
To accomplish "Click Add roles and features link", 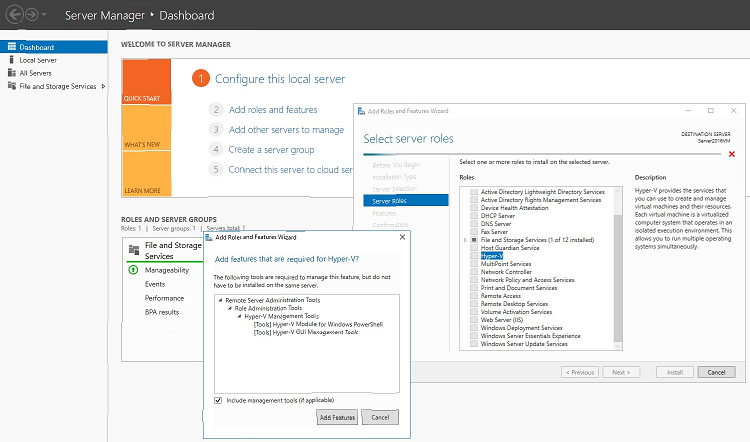I will (x=273, y=110).
